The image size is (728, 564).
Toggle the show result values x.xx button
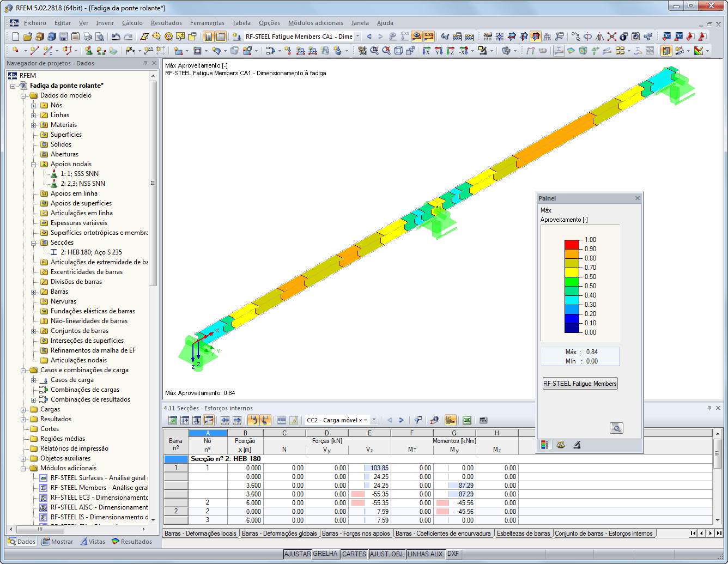[x=429, y=37]
